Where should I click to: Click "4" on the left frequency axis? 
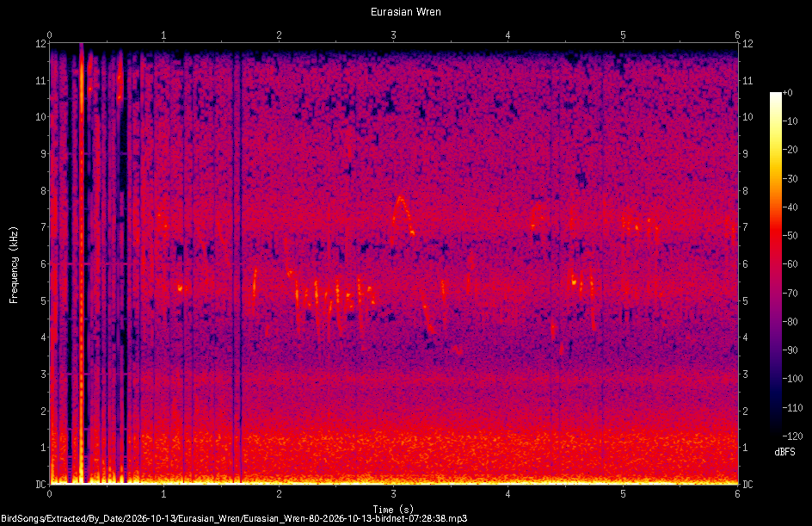[x=44, y=337]
